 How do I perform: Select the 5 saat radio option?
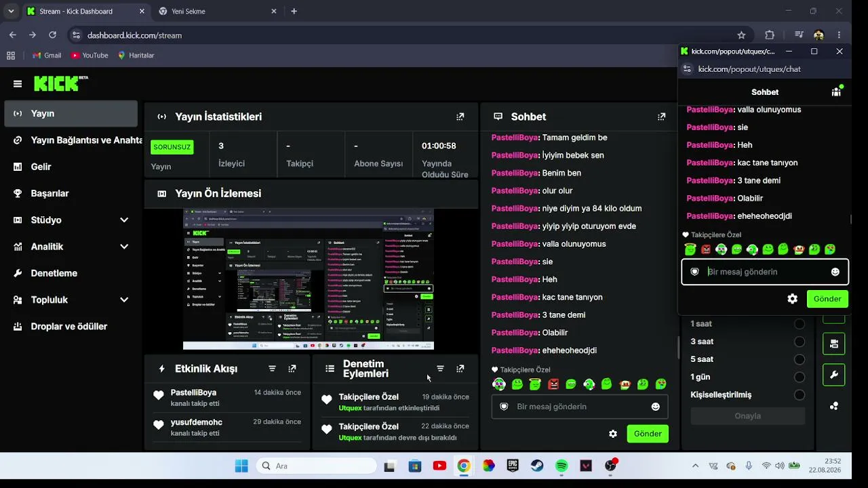(x=800, y=359)
